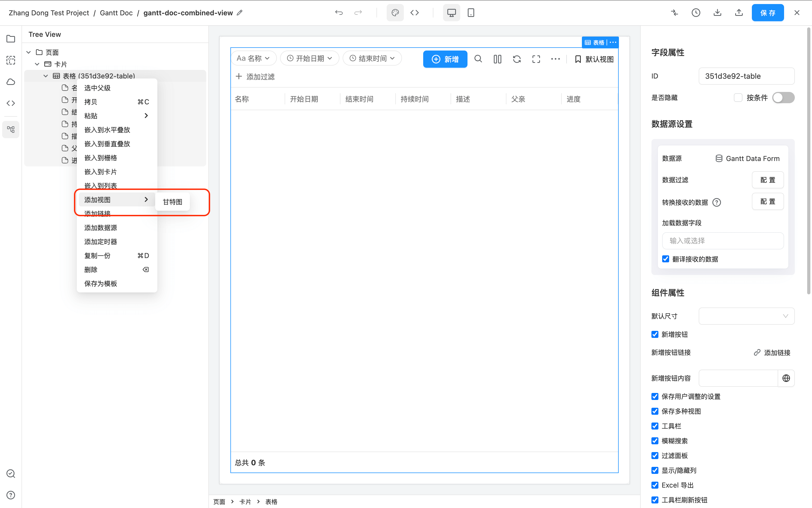Open the 默认尺寸 dropdown
This screenshot has width=812, height=508.
[746, 316]
